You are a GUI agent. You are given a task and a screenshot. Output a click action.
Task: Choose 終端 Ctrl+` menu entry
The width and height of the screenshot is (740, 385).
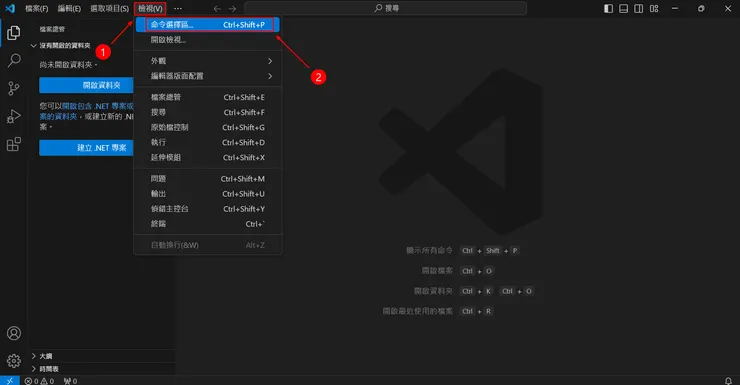click(x=208, y=224)
